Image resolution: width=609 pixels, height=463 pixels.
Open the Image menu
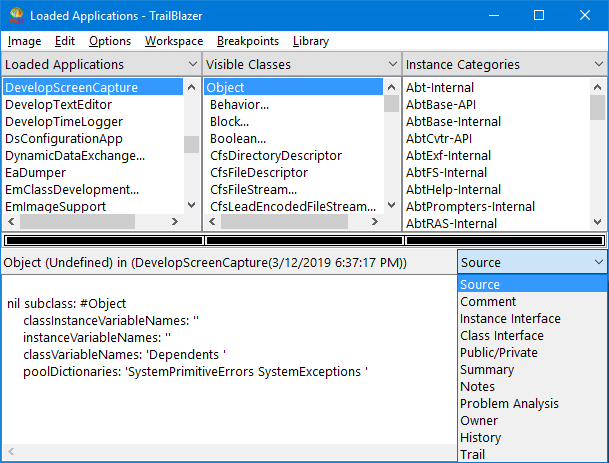point(24,41)
